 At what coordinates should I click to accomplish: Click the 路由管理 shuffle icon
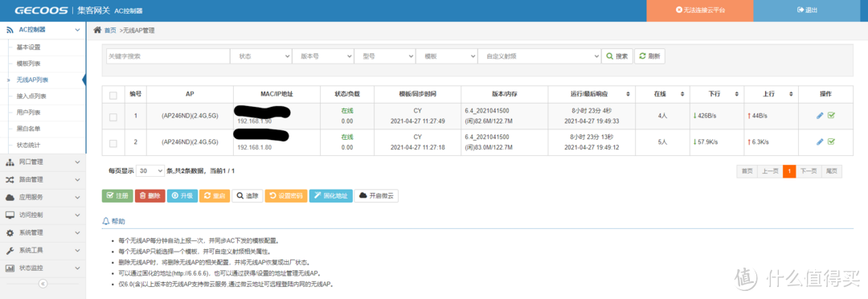point(10,179)
